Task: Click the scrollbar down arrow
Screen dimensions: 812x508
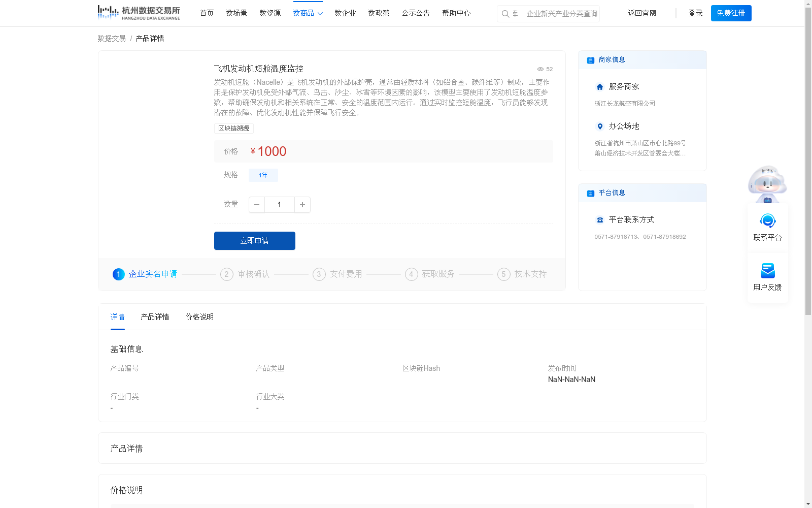Action: point(808,504)
